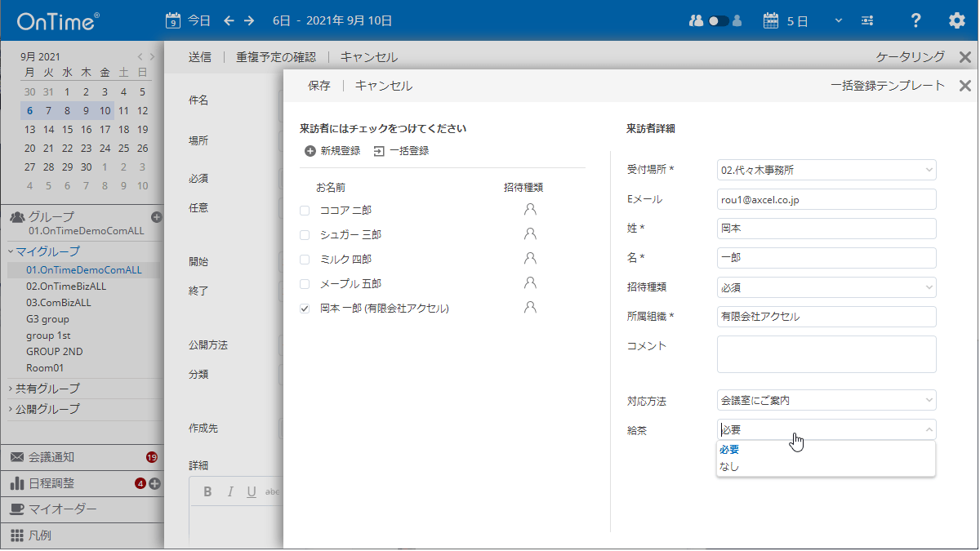Screen dimensions: 980x551
Task: Click the 保存 button
Action: click(318, 85)
